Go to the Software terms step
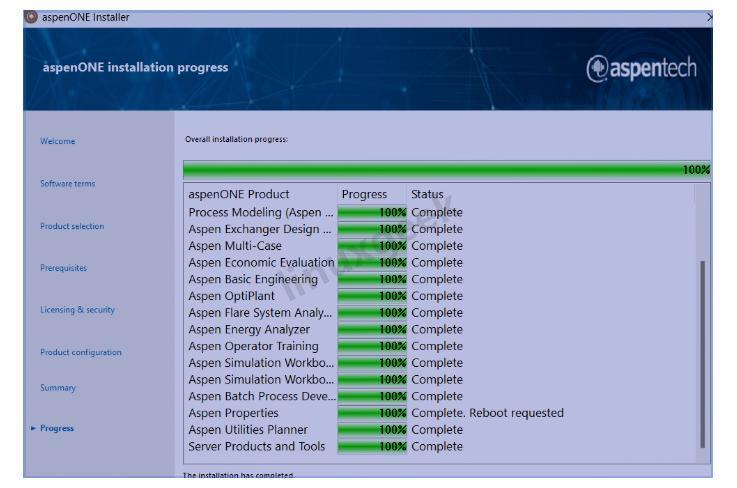This screenshot has width=737, height=488. coord(67,183)
